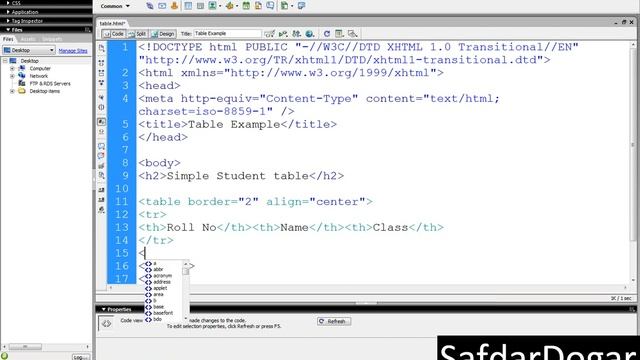Expand the Network tree node

(12, 76)
